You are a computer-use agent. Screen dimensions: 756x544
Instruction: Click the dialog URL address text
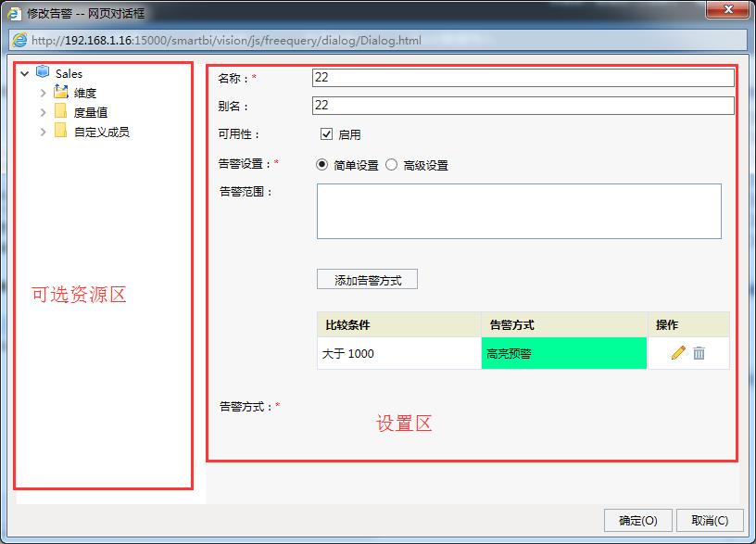tap(226, 41)
